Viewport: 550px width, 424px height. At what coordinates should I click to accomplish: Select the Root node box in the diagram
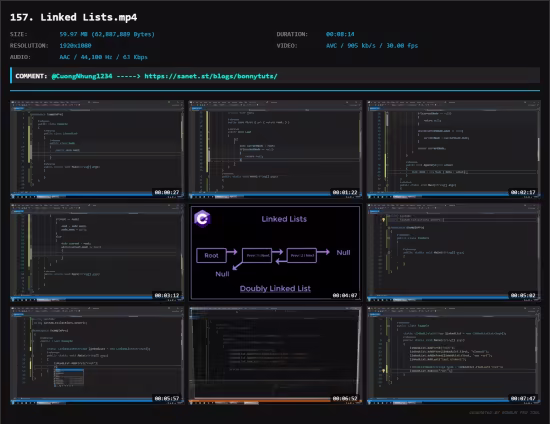pyautogui.click(x=211, y=255)
